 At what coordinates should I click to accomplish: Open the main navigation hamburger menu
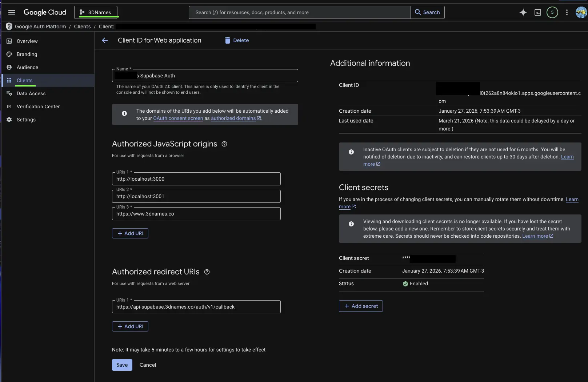click(12, 12)
